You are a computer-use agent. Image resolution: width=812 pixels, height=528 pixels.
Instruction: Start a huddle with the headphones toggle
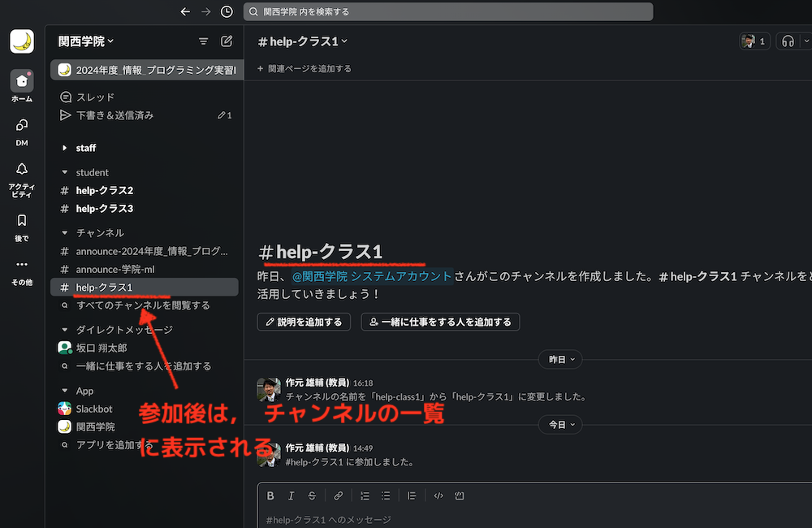tap(787, 41)
